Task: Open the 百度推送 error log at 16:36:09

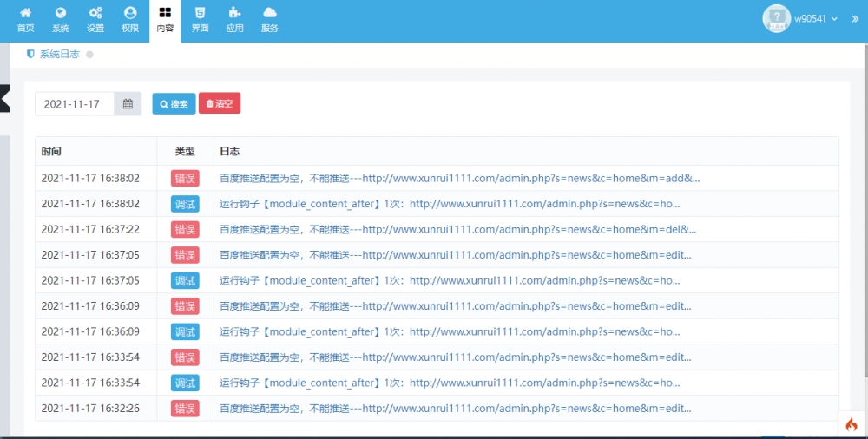Action: pyautogui.click(x=455, y=306)
